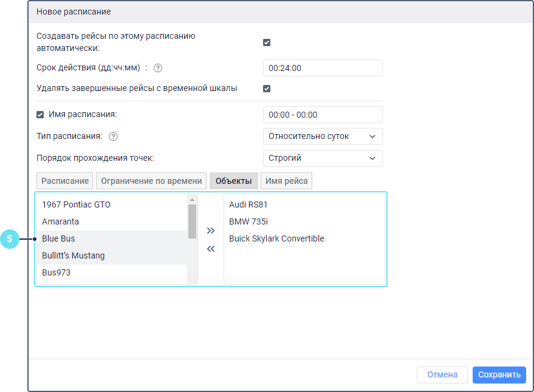The width and height of the screenshot is (534, 392).
Task: Expand the Строгий order dropdown
Action: pos(323,158)
